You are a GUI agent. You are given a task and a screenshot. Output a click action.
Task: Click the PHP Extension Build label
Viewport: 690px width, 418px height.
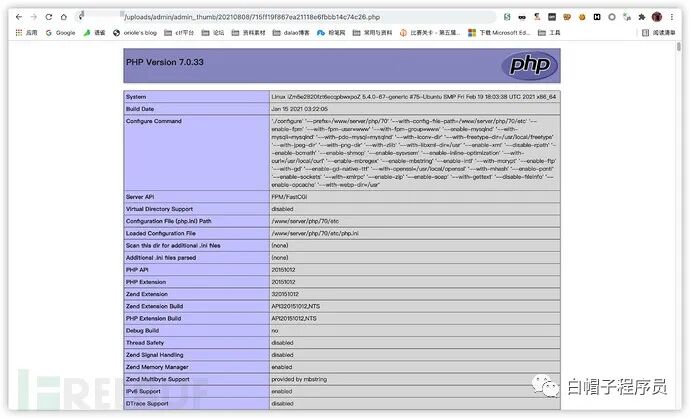click(x=153, y=318)
